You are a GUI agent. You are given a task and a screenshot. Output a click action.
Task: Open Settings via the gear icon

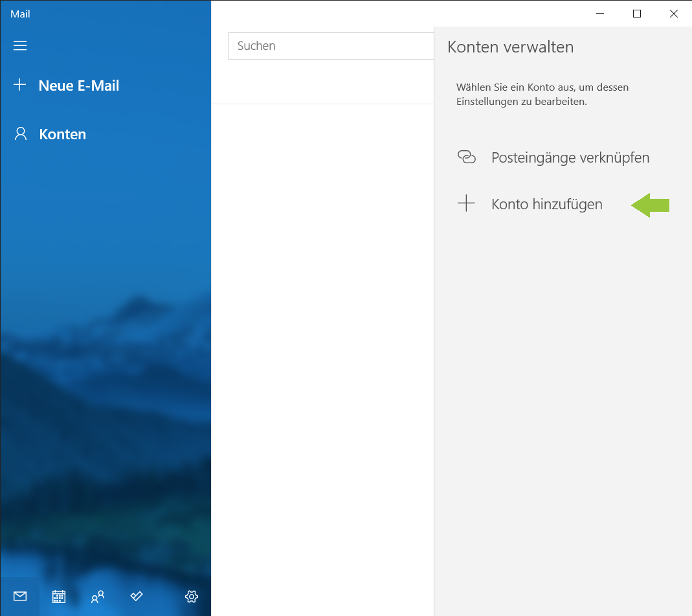click(191, 596)
